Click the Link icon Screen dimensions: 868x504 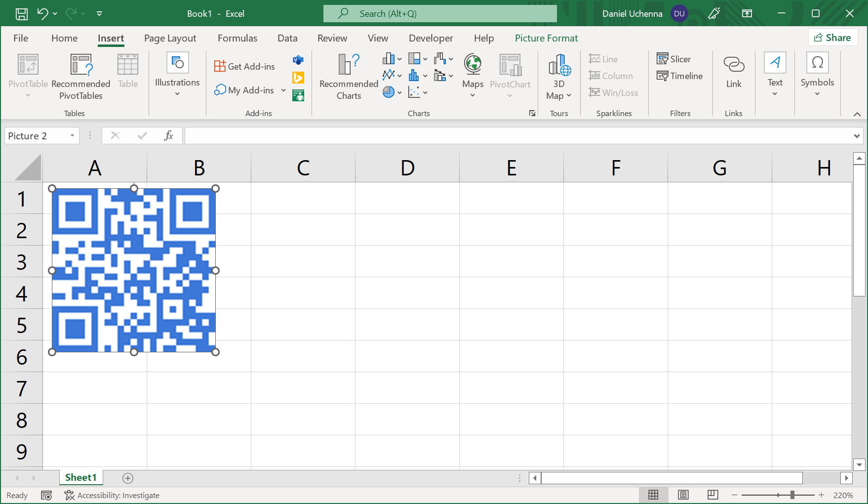tap(733, 72)
